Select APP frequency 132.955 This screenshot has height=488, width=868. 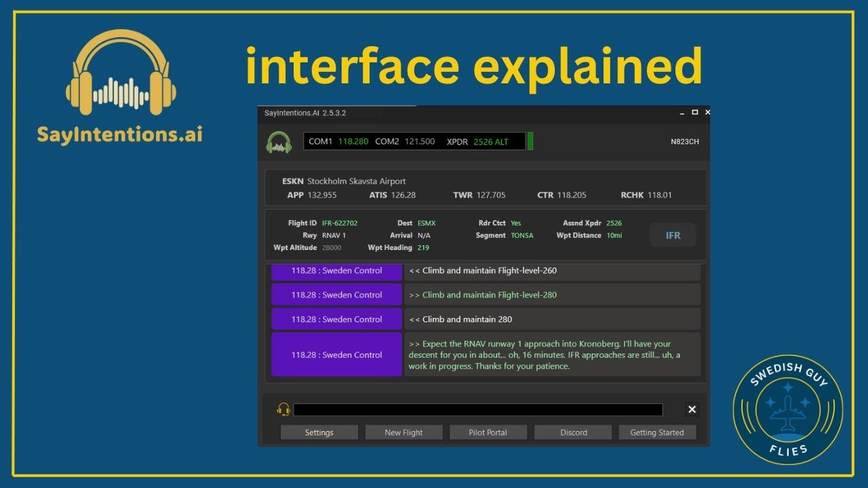[x=321, y=195]
